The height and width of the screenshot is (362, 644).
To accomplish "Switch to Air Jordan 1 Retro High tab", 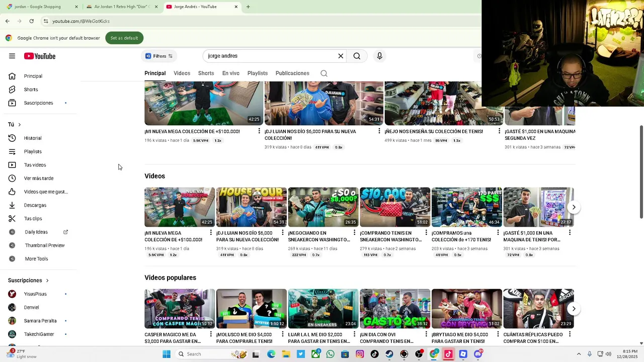I will (x=121, y=7).
